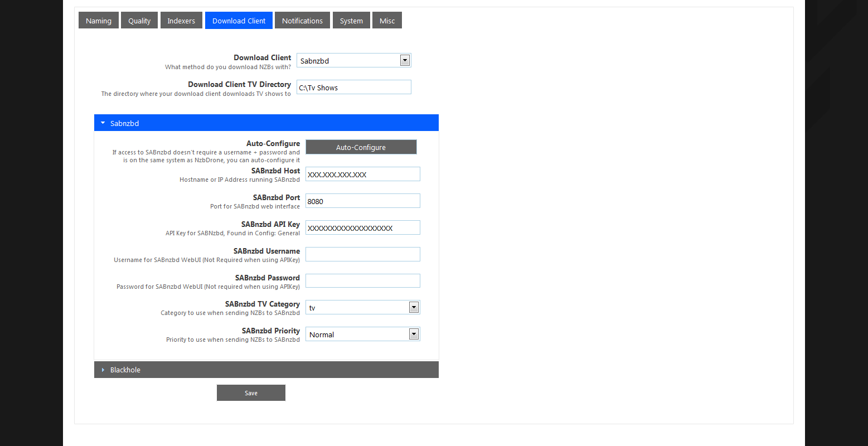This screenshot has height=446, width=868.
Task: Click the SABnzbd Port field with 8080
Action: coord(363,201)
